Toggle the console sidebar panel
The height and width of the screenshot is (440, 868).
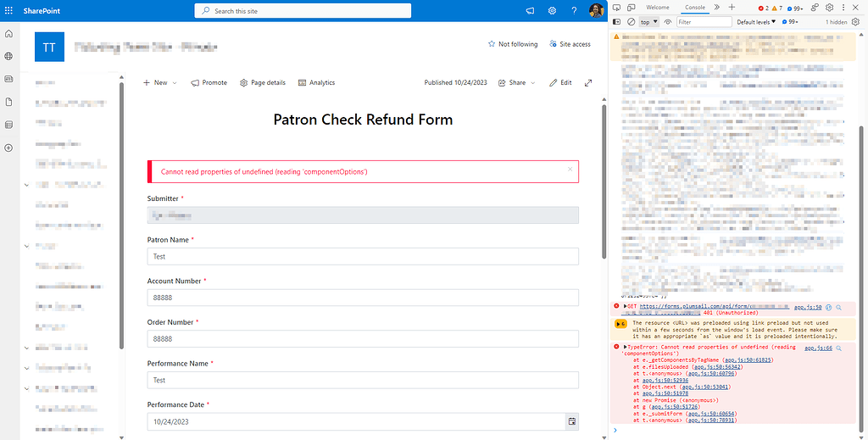[x=617, y=22]
